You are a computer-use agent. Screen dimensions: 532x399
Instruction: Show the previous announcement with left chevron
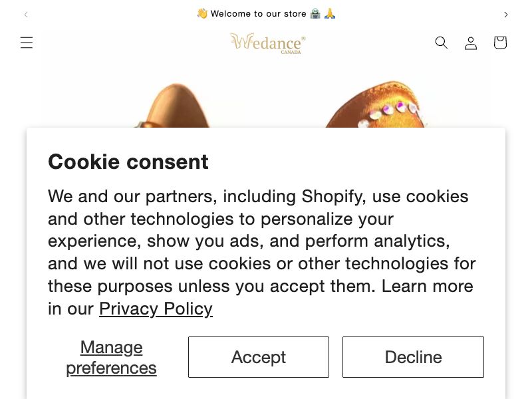26,15
